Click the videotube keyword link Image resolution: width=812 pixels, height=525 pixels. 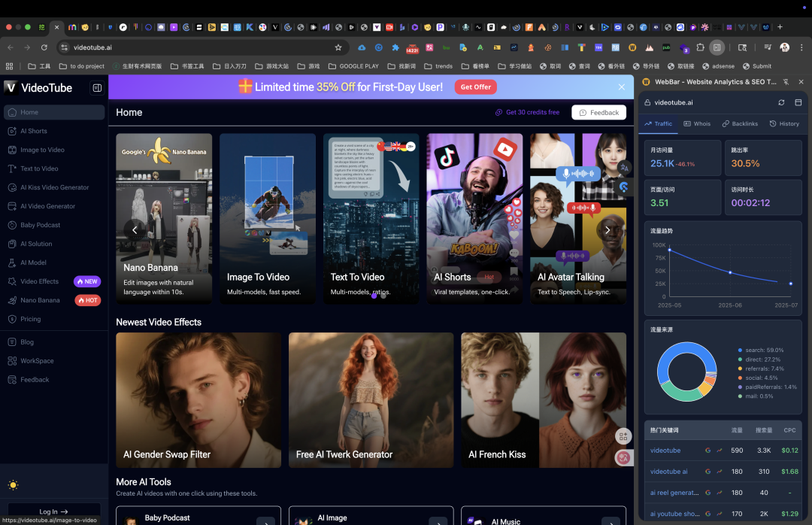[x=665, y=451]
